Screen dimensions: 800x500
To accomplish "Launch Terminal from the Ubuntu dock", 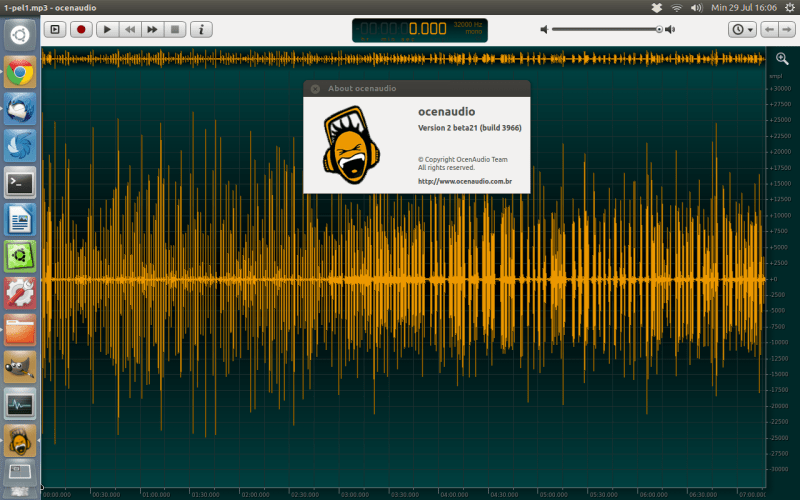I will point(20,182).
